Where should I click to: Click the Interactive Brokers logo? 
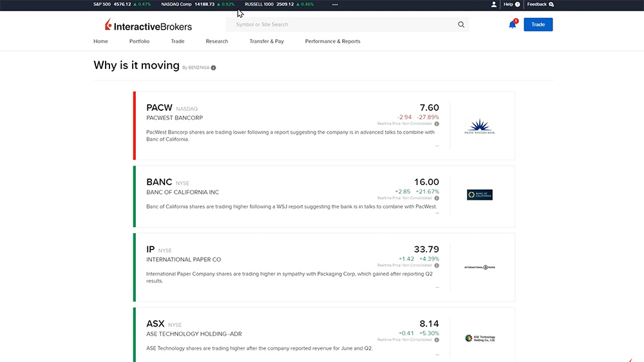coord(148,26)
